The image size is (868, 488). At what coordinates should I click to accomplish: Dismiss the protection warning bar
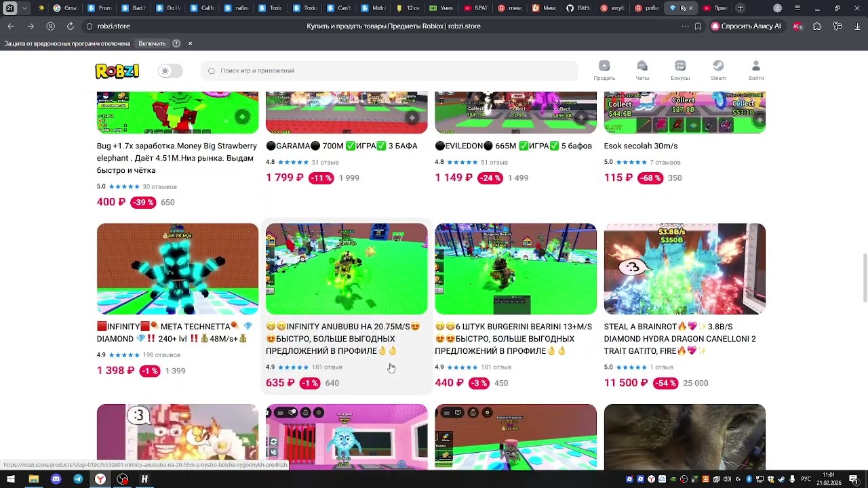point(190,43)
